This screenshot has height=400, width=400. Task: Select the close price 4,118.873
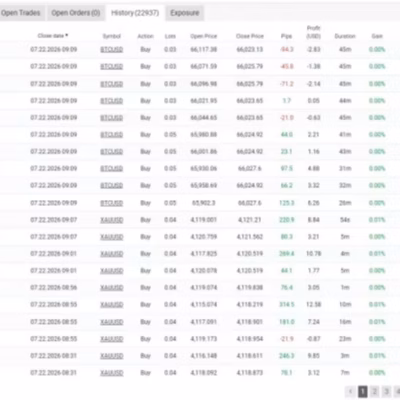point(250,373)
